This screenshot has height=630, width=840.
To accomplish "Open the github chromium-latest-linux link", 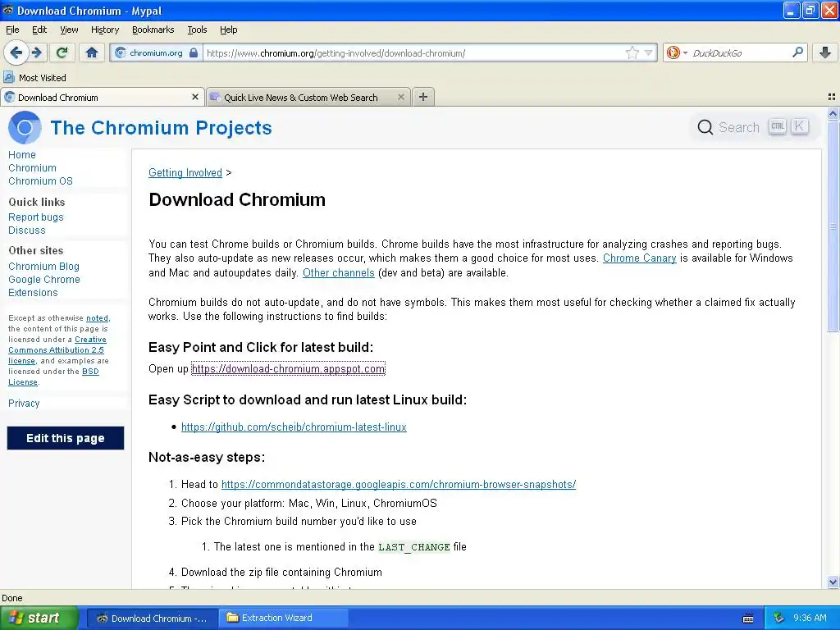I will coord(294,427).
